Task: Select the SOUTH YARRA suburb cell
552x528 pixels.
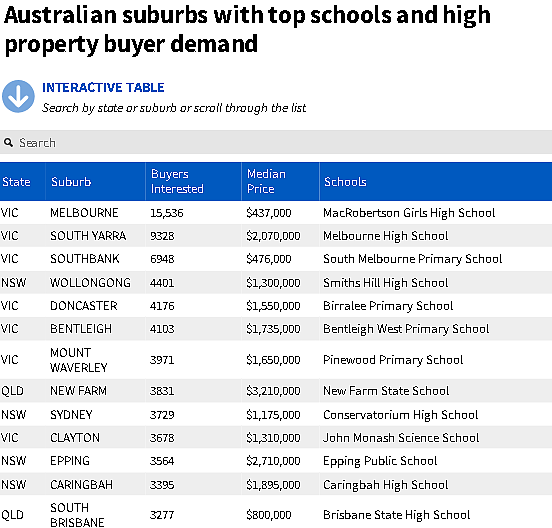Action: [88, 235]
